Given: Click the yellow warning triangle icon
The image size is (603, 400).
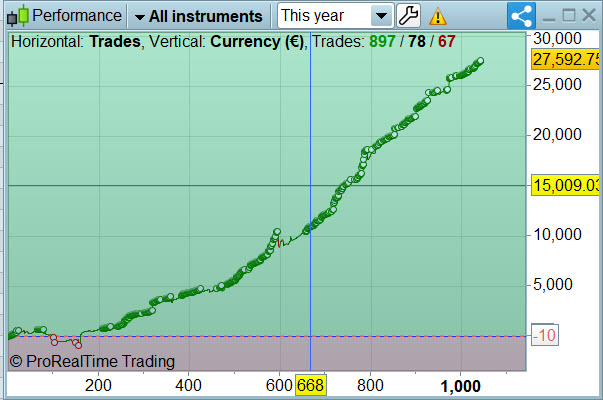Looking at the screenshot, I should [x=438, y=17].
